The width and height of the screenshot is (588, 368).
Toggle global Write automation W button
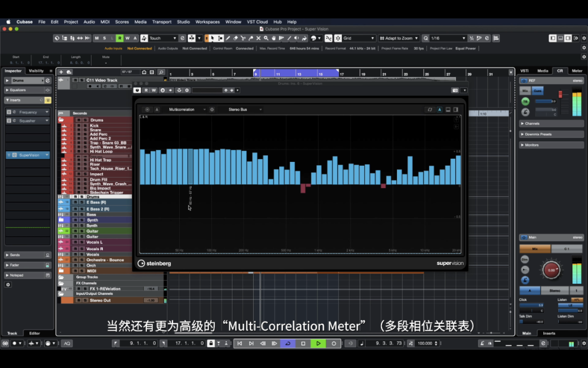(127, 38)
